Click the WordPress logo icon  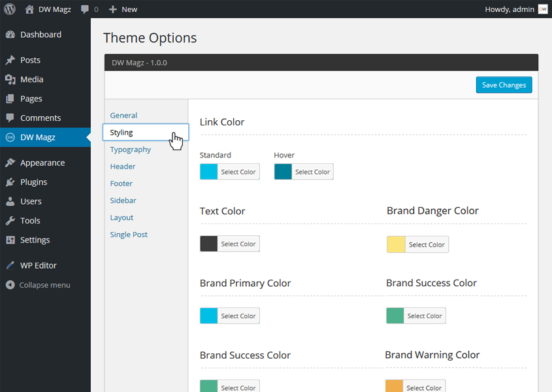(x=10, y=9)
